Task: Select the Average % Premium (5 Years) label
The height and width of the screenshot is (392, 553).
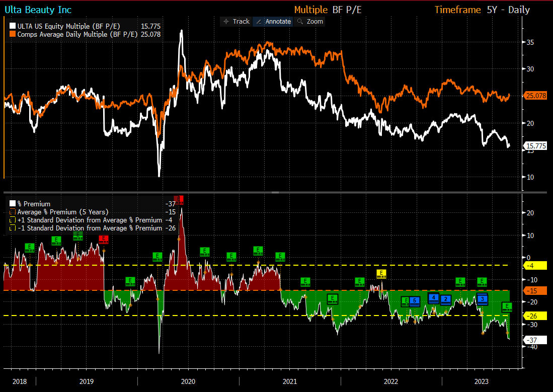Action: pos(63,212)
